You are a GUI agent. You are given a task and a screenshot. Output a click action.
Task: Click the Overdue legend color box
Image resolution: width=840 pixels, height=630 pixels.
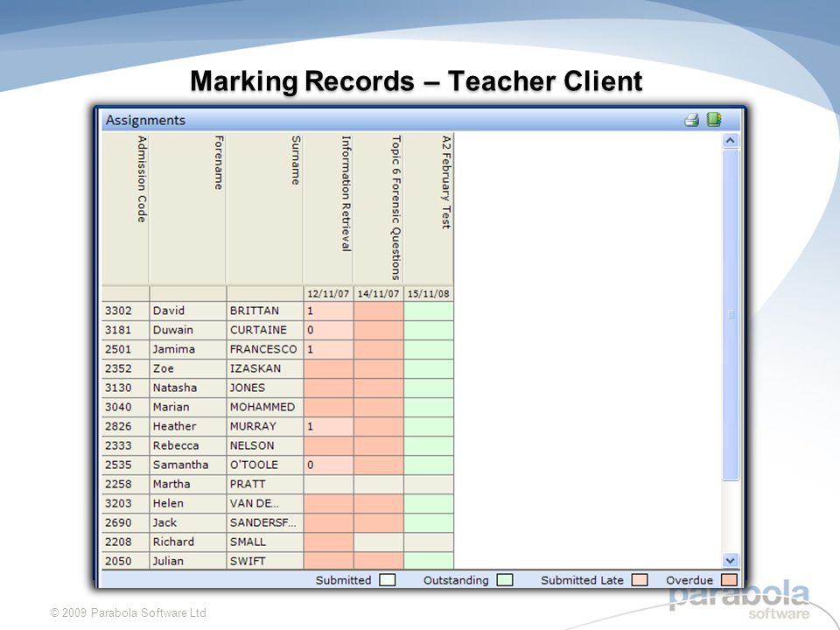point(729,580)
